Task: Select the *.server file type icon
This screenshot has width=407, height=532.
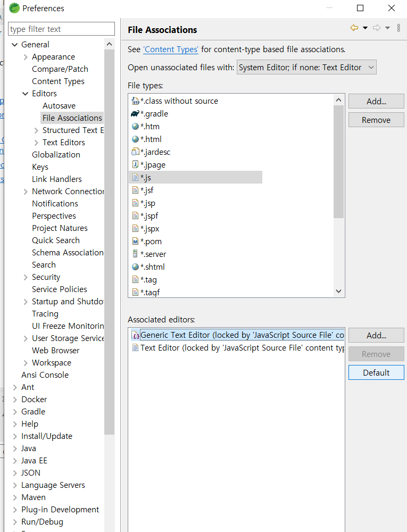Action: point(135,254)
